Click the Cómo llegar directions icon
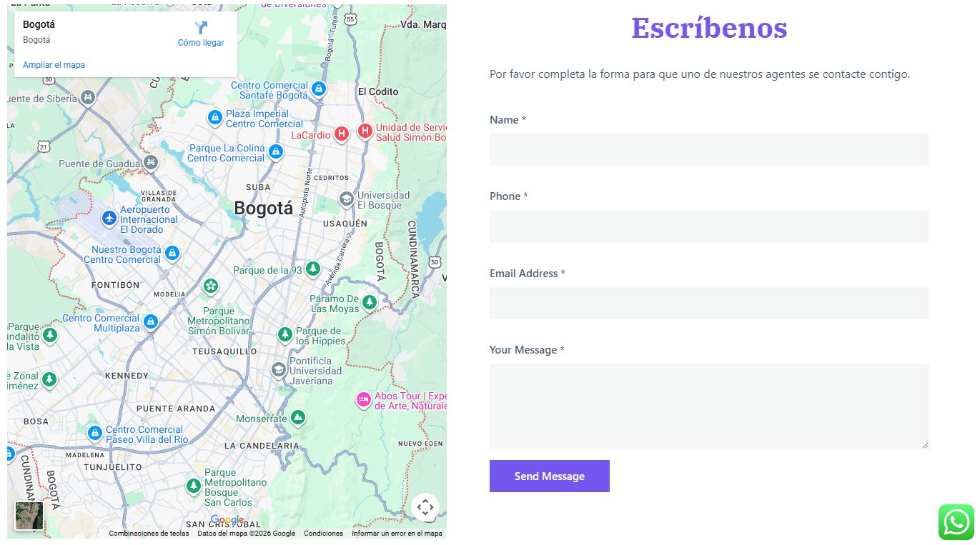980x545 pixels. (x=201, y=28)
